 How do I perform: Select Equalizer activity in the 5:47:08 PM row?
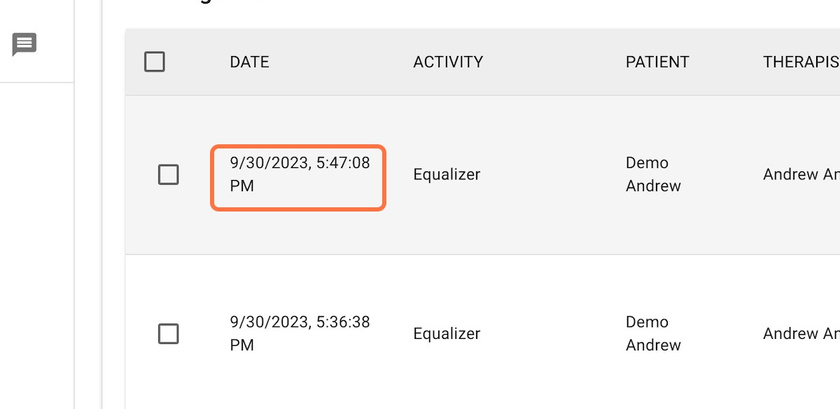(x=447, y=174)
